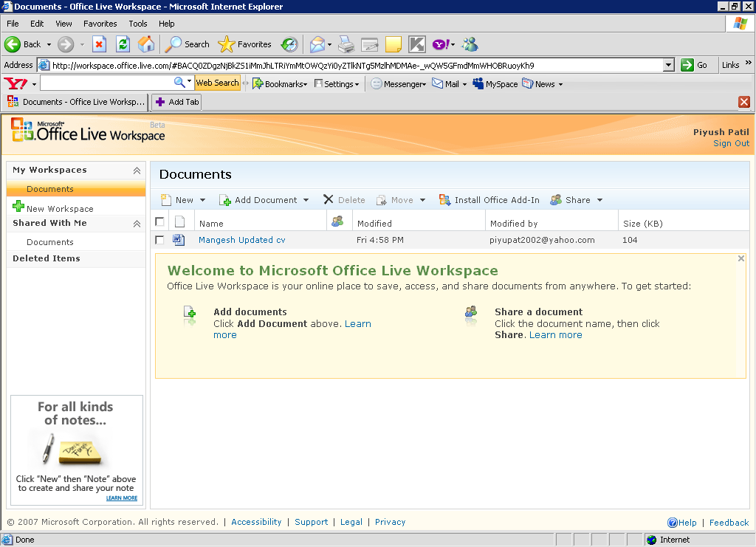Collapse the My Workspaces section

[137, 171]
